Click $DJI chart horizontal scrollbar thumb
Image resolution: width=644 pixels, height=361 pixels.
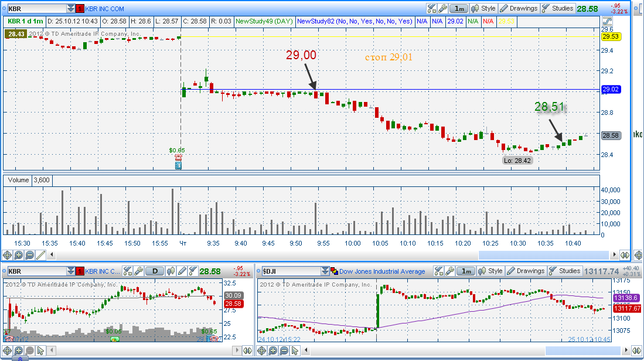[x=583, y=350]
